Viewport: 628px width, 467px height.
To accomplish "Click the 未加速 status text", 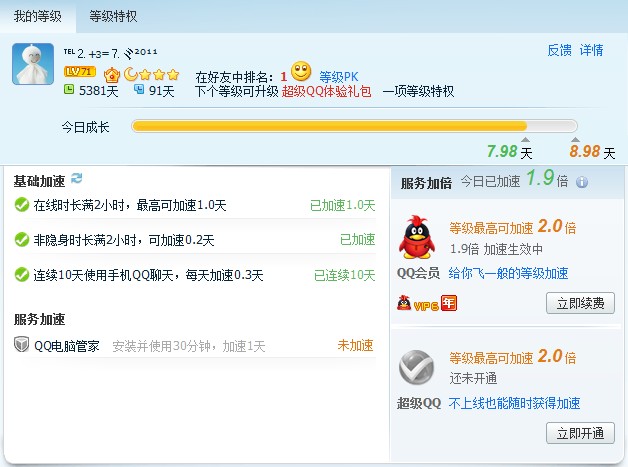I will point(356,345).
